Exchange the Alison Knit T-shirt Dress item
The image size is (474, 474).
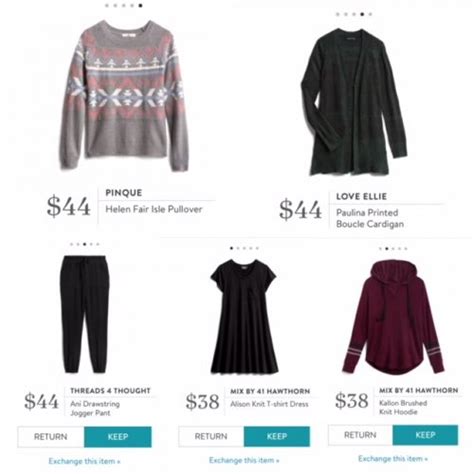[244, 460]
